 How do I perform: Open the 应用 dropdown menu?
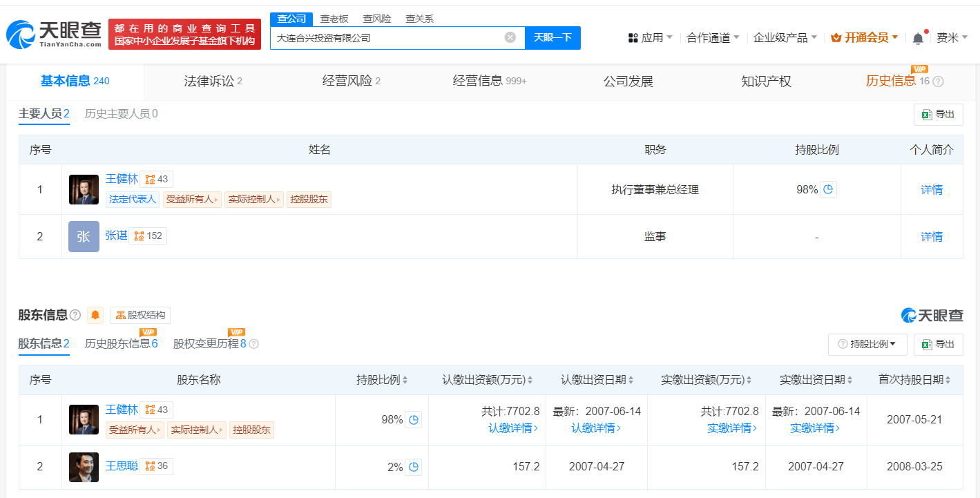coord(650,38)
